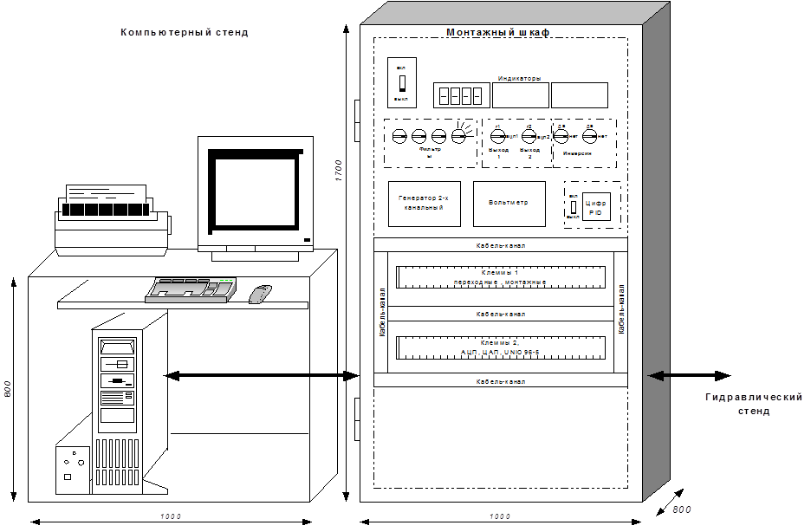Click the Цифр PID block
This screenshot has height=532, width=811.
click(597, 207)
